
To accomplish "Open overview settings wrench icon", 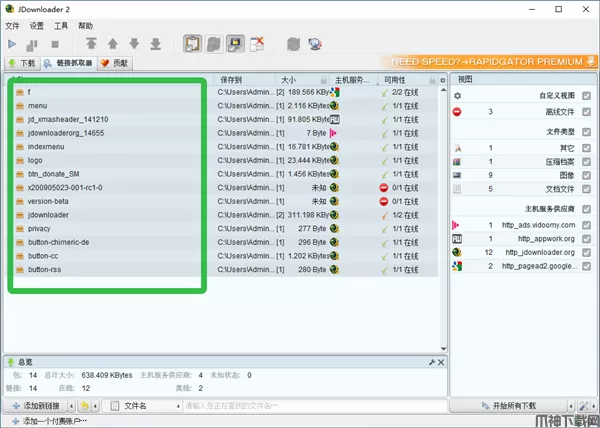I will pyautogui.click(x=432, y=362).
